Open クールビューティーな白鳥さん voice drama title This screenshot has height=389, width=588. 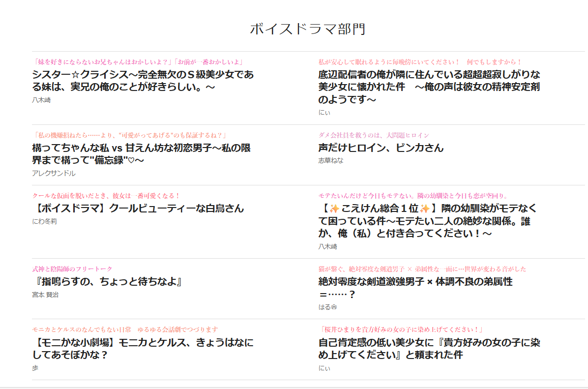138,208
